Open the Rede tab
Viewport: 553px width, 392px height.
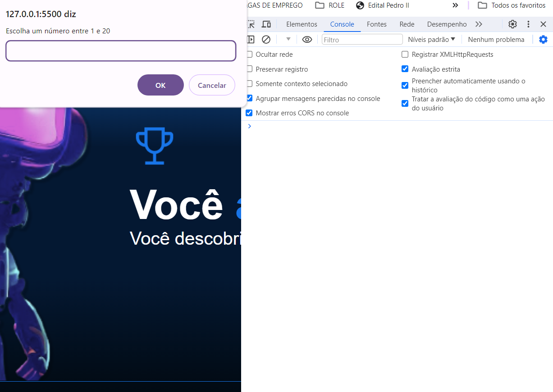[407, 24]
